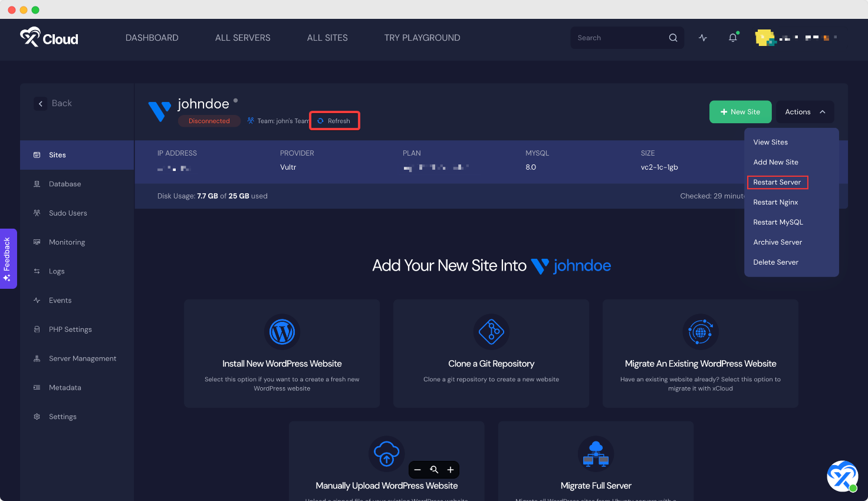
Task: Select Restart Server from Actions menu
Action: point(777,182)
